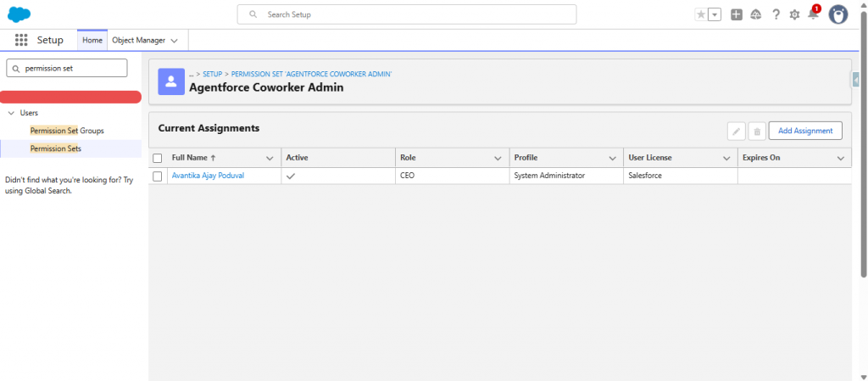
Task: Click the Setup app name label
Action: (50, 40)
